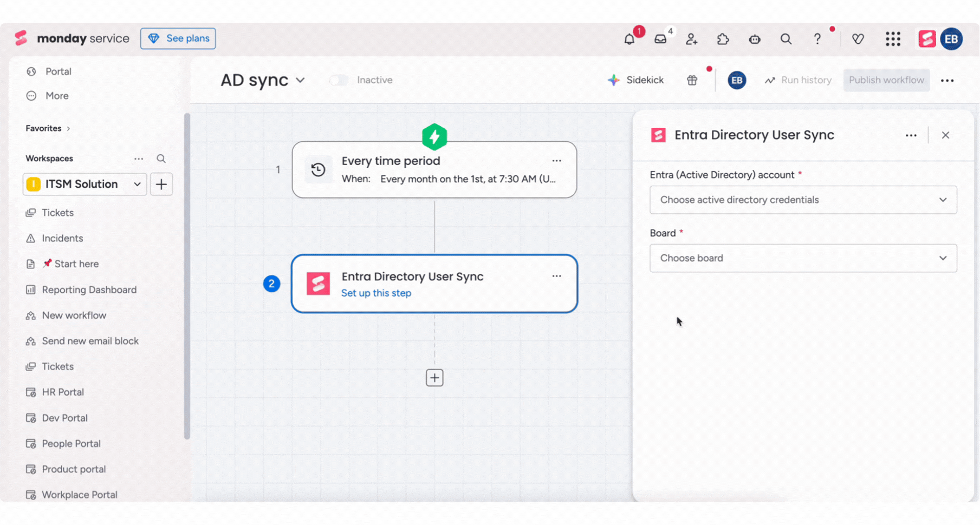Open the AI robot assistant icon
Image resolution: width=980 pixels, height=525 pixels.
[754, 39]
